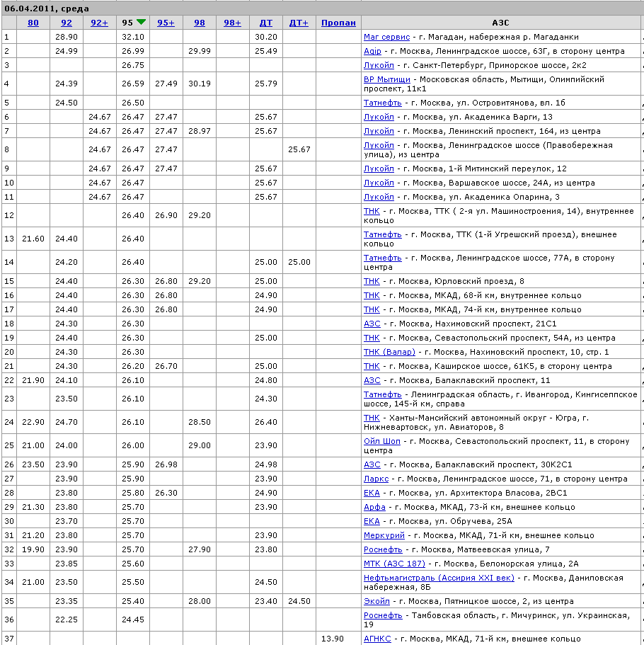Open Agip station link
Screen dimensions: 644x645
pyautogui.click(x=372, y=51)
